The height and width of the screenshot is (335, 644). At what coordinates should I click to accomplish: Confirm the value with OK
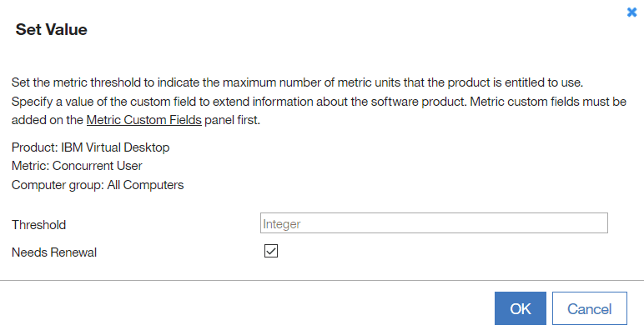(520, 308)
